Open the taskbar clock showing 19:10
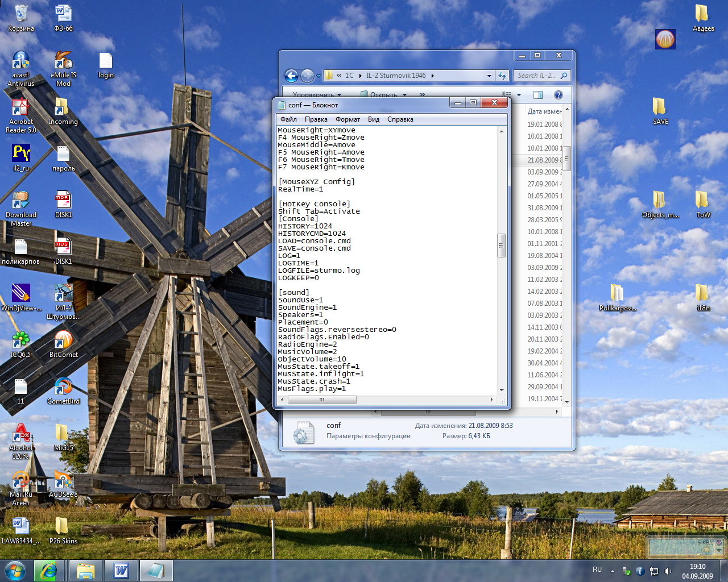The width and height of the screenshot is (728, 582). pos(697,571)
